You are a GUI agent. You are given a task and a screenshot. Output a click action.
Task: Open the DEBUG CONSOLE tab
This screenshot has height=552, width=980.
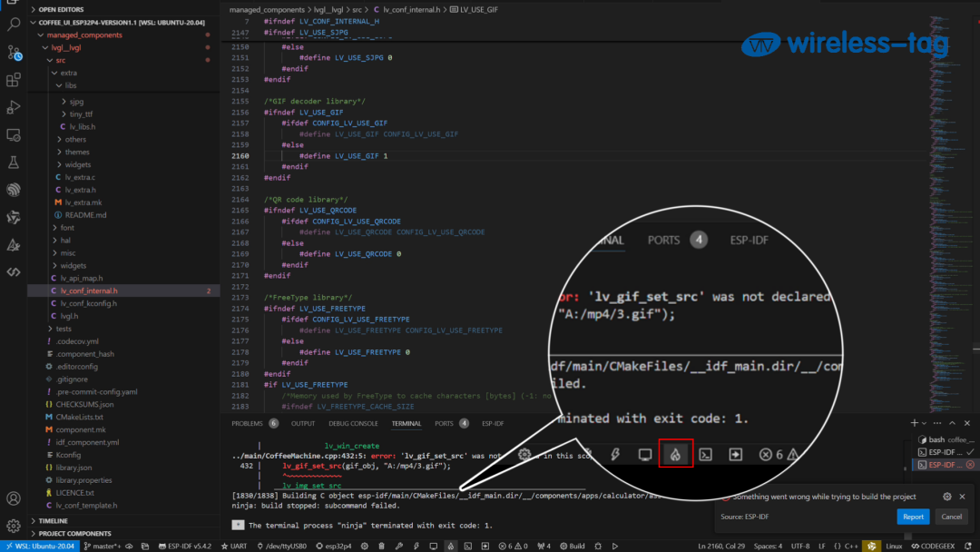click(354, 423)
